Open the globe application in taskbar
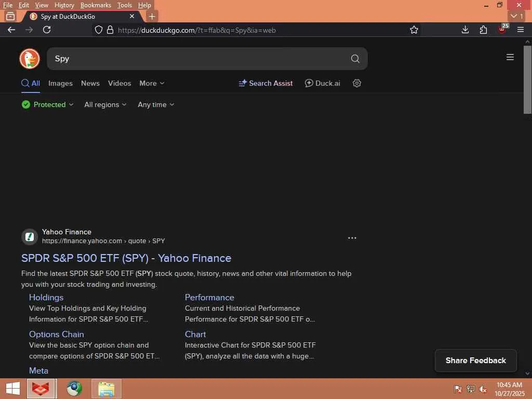 (74, 389)
